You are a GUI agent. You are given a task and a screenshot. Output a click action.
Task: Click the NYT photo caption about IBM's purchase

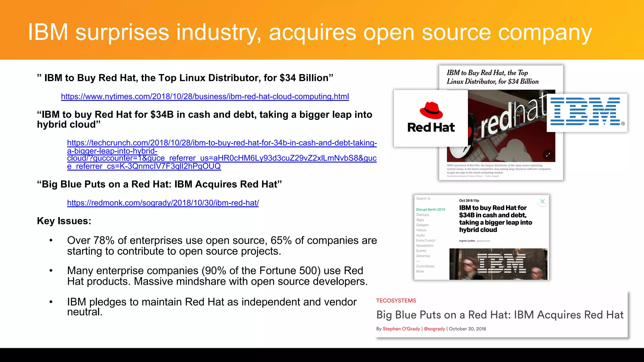tap(499, 169)
